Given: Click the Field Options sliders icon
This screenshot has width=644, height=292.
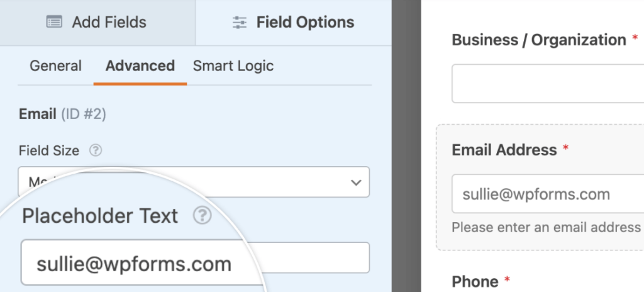Looking at the screenshot, I should 240,22.
